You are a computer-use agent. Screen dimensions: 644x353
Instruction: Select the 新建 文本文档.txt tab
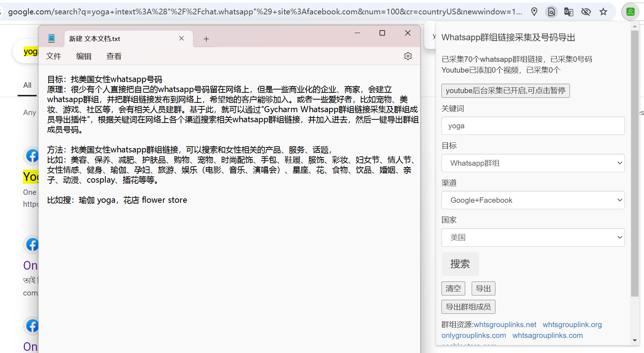[129, 38]
